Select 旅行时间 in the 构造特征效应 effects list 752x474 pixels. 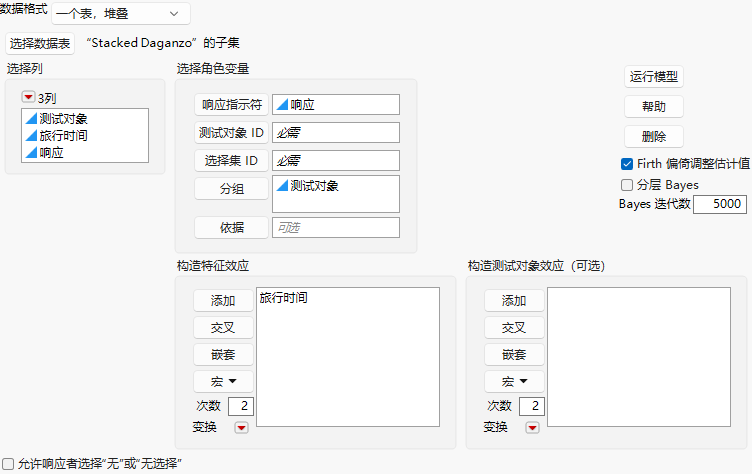tap(283, 298)
